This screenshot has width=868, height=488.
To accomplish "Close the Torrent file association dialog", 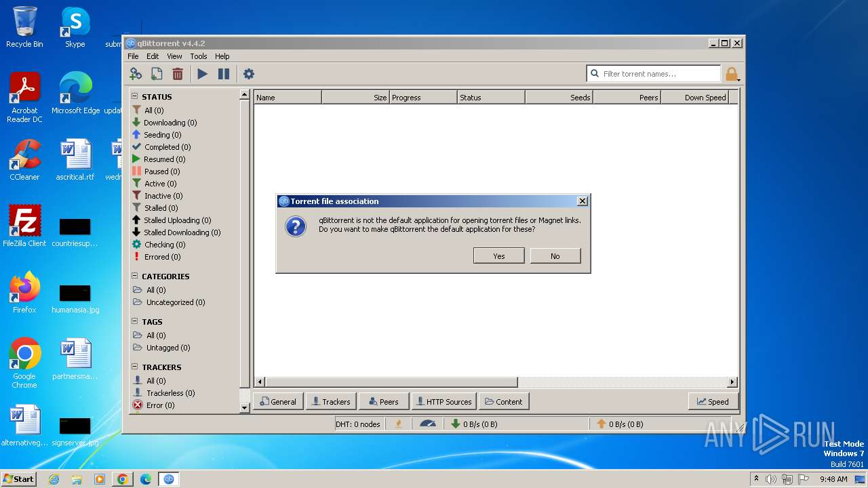I will 582,201.
